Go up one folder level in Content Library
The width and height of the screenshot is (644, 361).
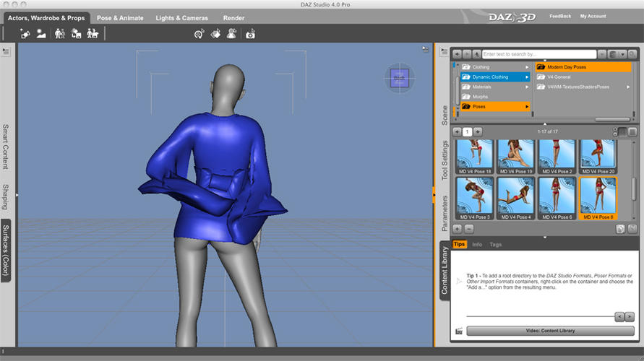[476, 54]
